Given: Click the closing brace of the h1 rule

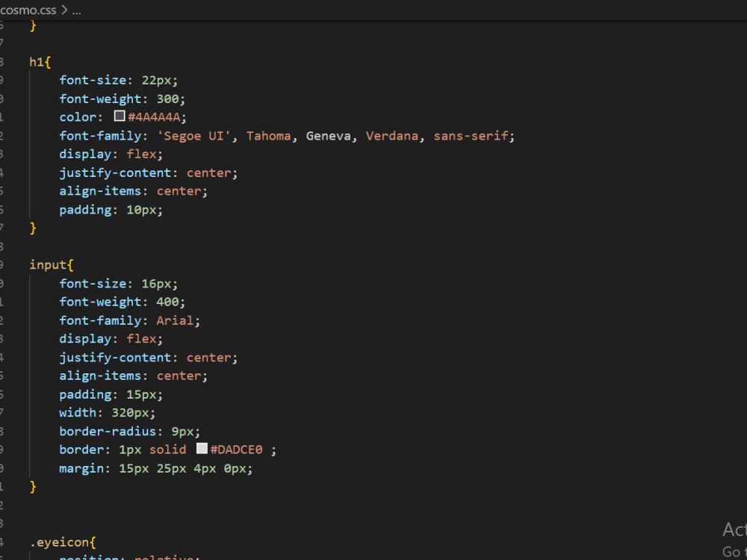Looking at the screenshot, I should (33, 228).
